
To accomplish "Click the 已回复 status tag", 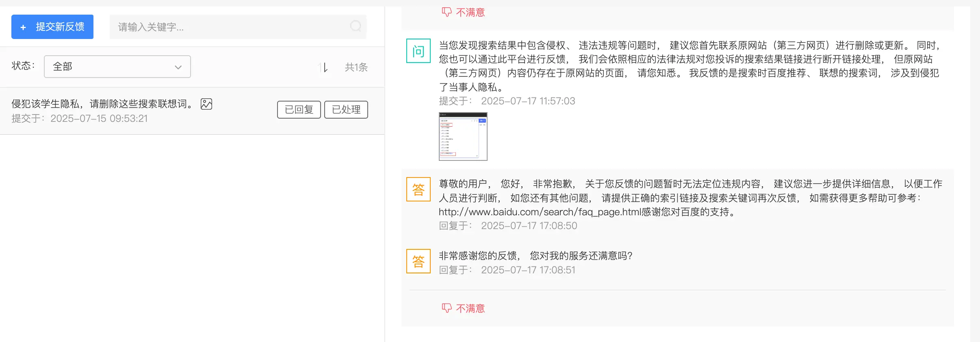I will pos(299,110).
